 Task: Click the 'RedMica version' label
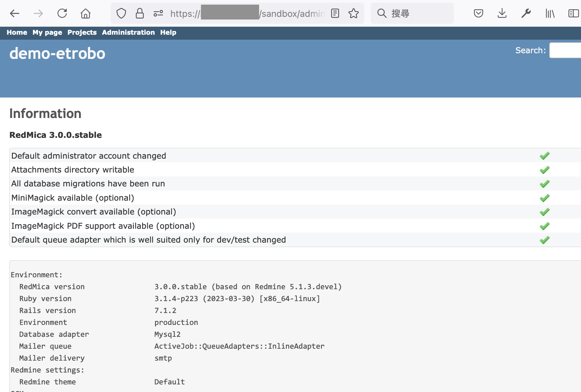[52, 287]
